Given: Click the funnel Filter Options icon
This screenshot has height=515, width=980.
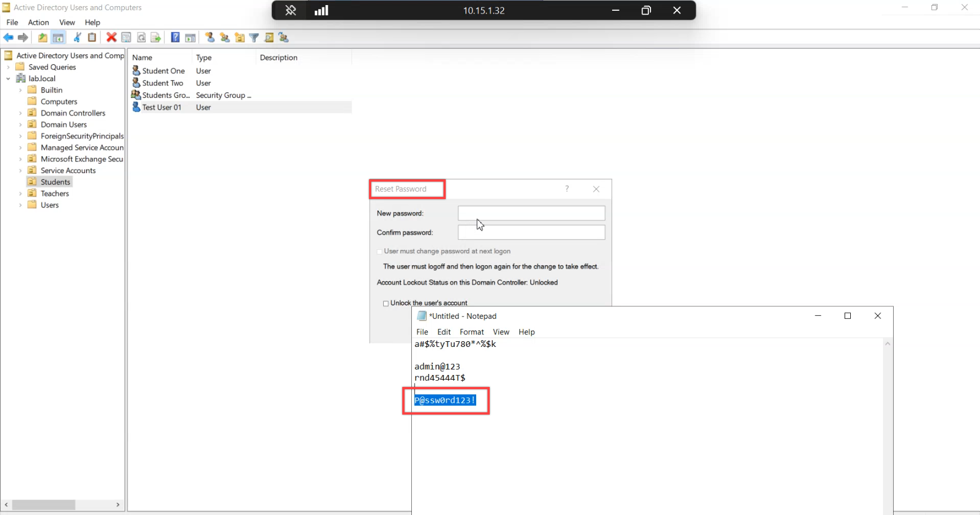Looking at the screenshot, I should 254,37.
